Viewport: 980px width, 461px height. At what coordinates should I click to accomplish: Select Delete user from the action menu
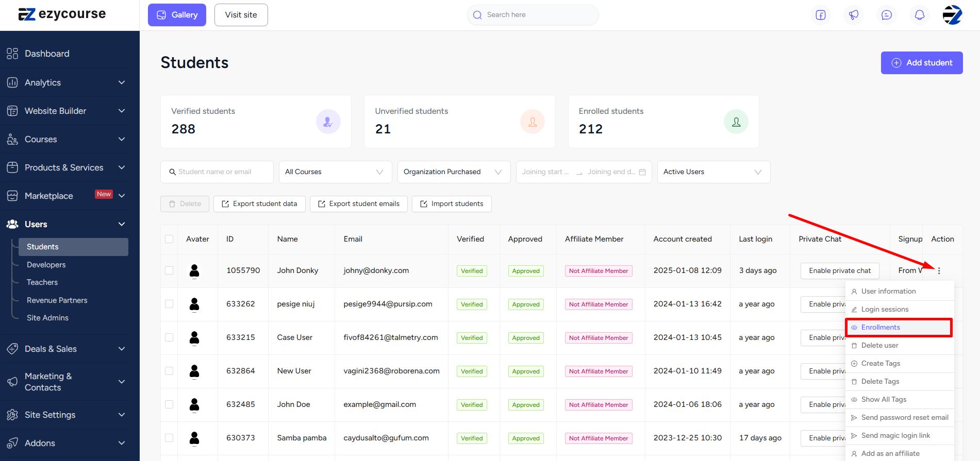[900, 346]
